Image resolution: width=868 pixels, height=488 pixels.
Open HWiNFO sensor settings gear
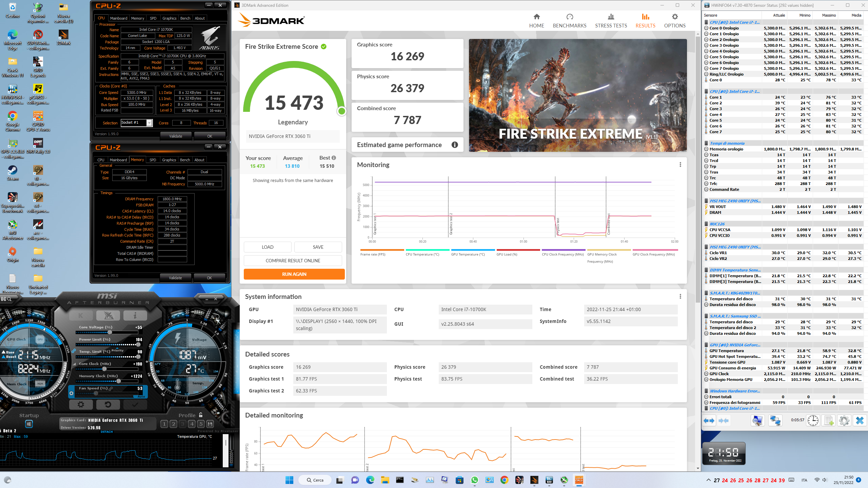tap(844, 421)
